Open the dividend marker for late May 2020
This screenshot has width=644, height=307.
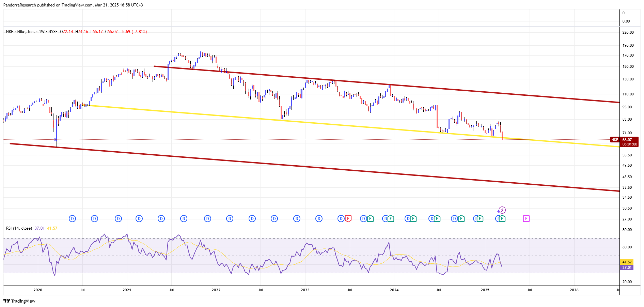click(x=72, y=218)
